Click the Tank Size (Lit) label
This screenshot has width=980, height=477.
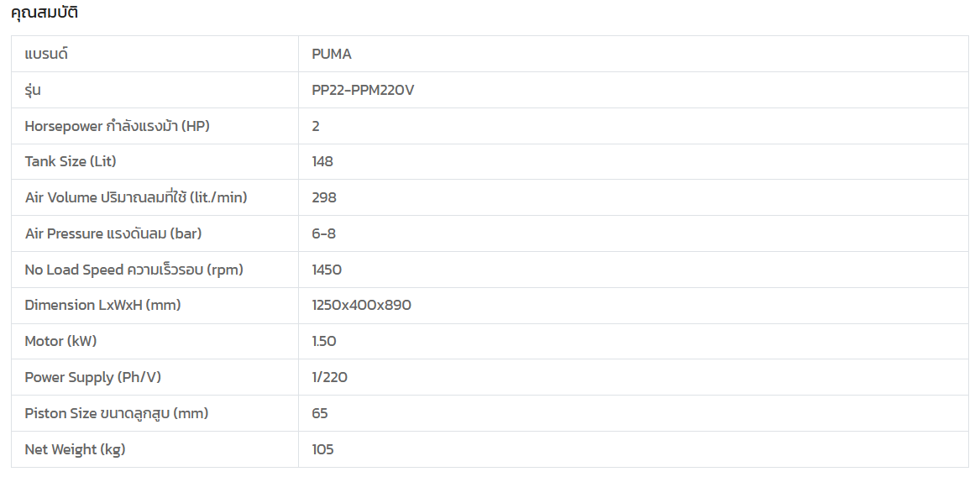[x=71, y=161]
